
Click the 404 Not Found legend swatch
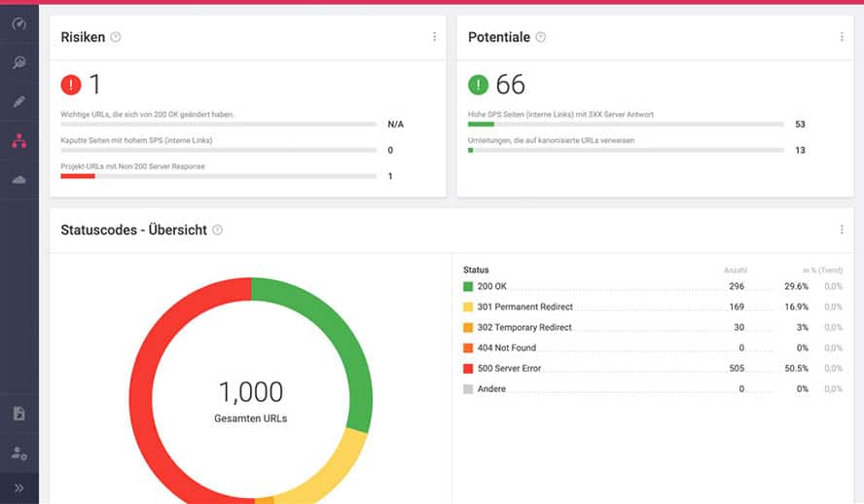pos(468,347)
